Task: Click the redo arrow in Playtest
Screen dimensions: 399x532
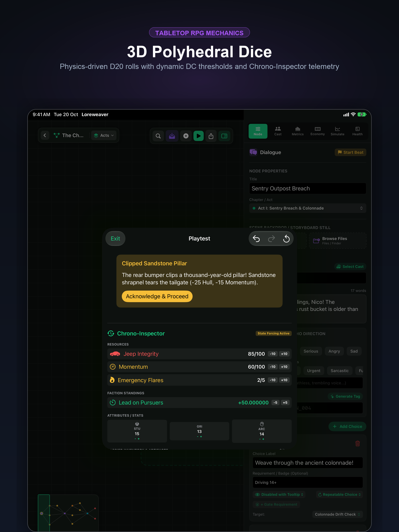Action: (271, 239)
